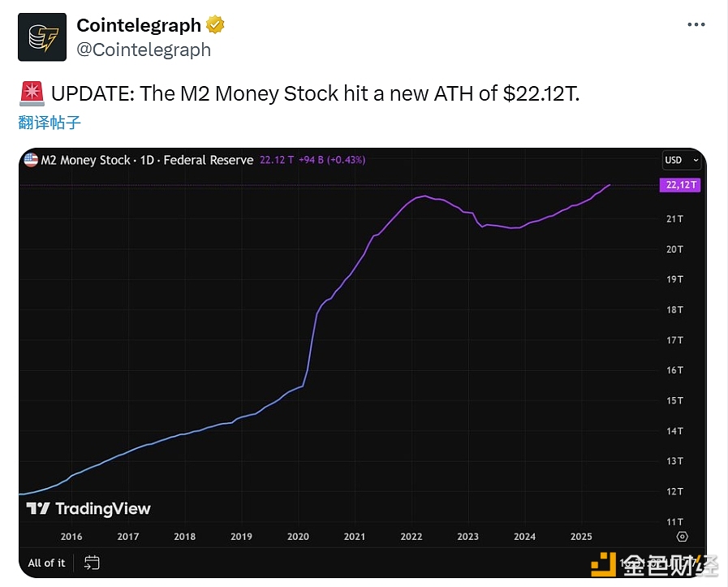
Task: Open chart settings gear icon
Action: pos(682,537)
